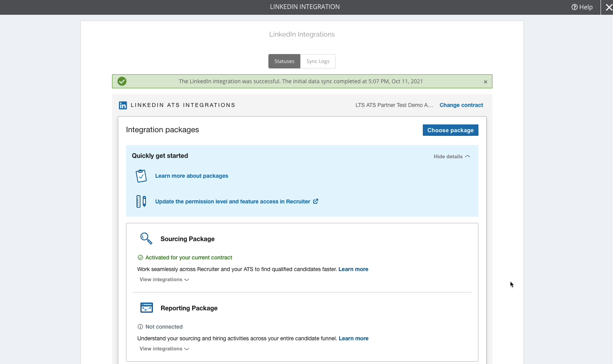The height and width of the screenshot is (364, 613).
Task: Open Update the permission level link
Action: tap(233, 201)
